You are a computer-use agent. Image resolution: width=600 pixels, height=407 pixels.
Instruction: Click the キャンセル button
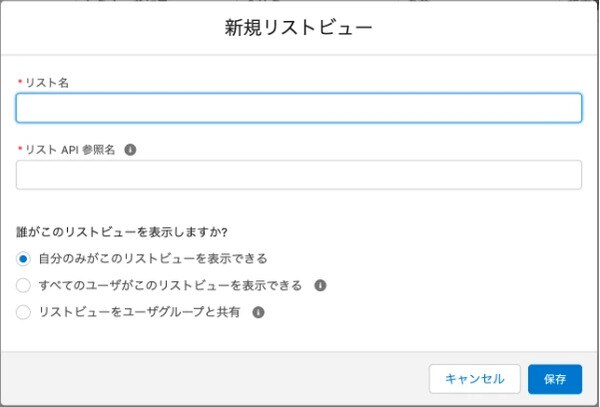click(474, 379)
